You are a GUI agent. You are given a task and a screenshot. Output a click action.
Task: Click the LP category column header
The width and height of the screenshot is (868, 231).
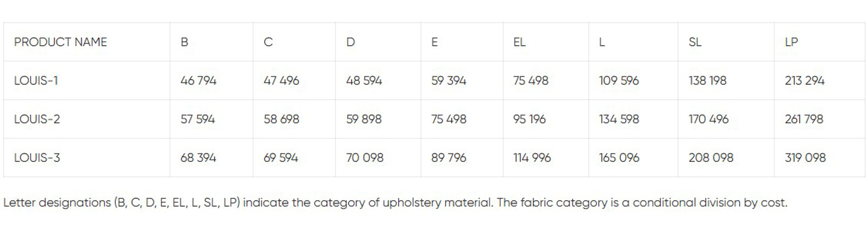point(791,42)
